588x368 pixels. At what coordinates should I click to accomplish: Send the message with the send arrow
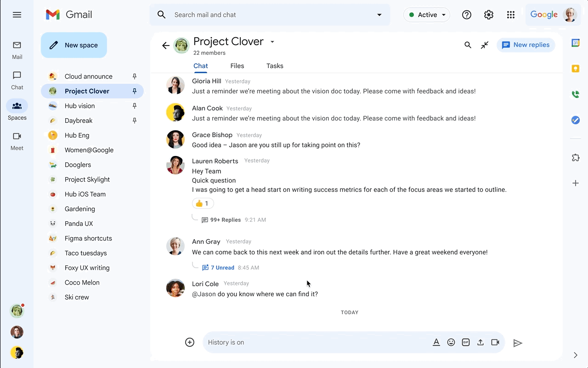pyautogui.click(x=518, y=342)
